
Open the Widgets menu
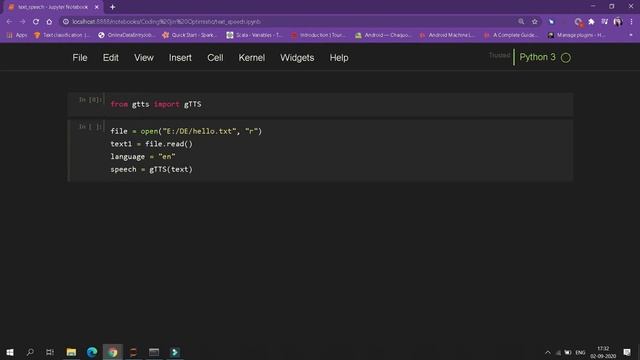point(297,58)
